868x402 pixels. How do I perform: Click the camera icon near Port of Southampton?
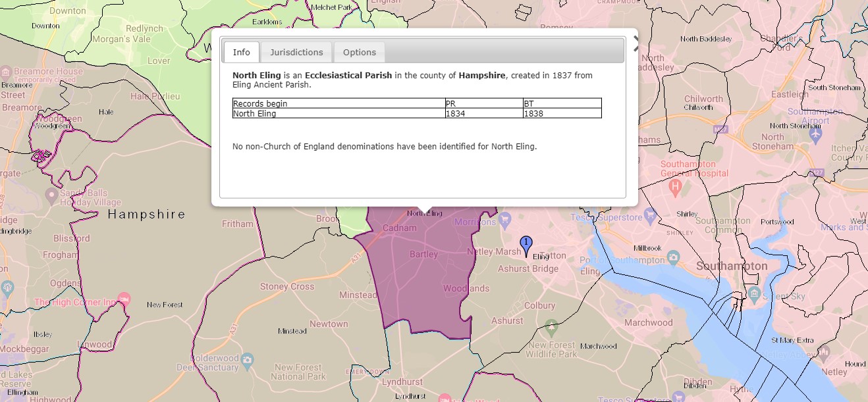[x=673, y=257]
